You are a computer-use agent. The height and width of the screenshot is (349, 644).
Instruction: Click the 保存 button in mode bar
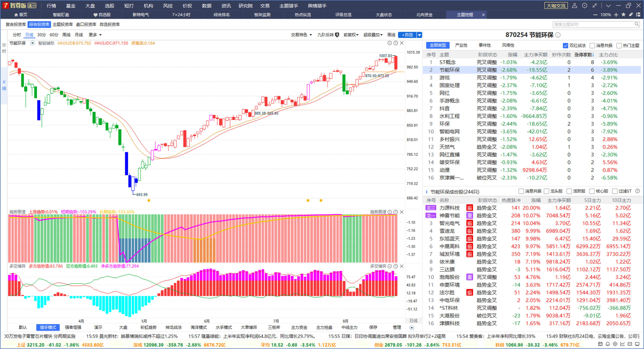click(x=373, y=327)
